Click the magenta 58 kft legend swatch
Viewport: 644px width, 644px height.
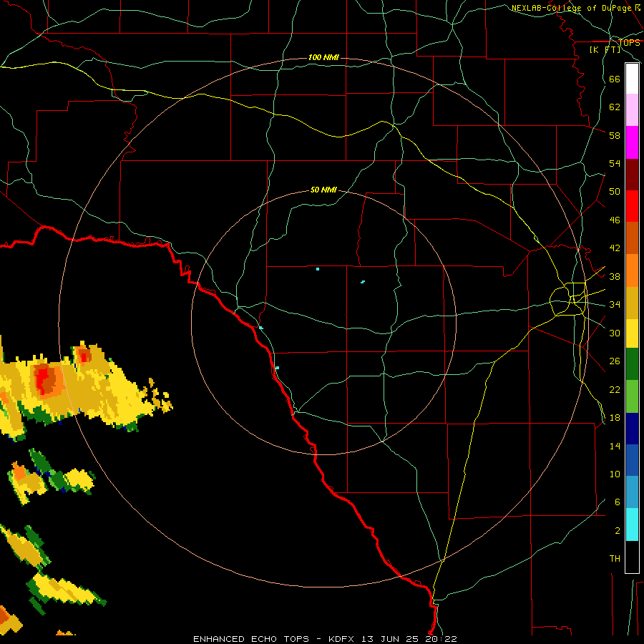click(632, 142)
